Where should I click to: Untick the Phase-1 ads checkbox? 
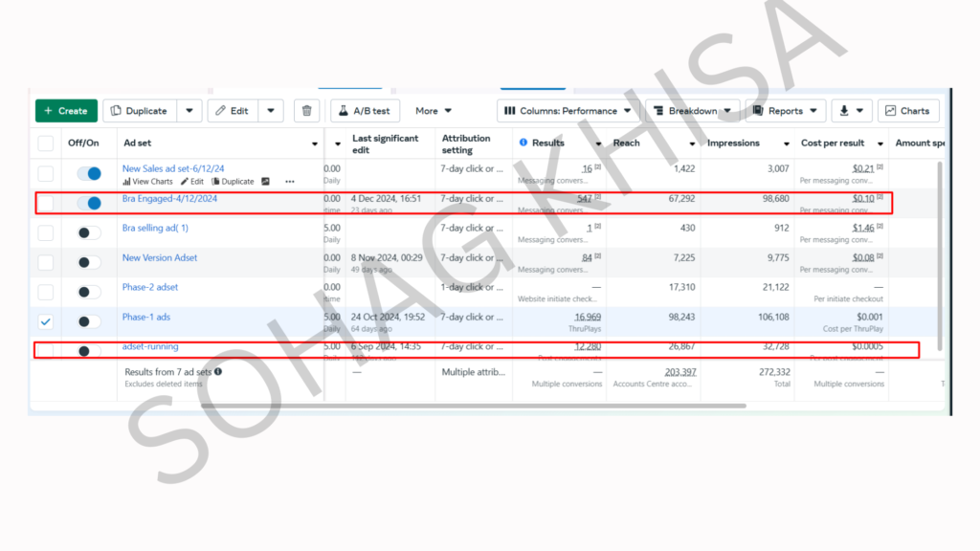tap(46, 321)
